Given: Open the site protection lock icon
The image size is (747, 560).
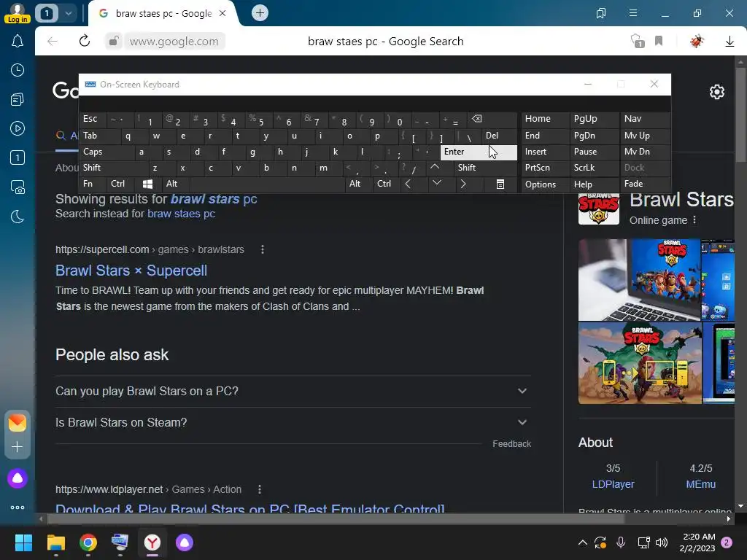Looking at the screenshot, I should pyautogui.click(x=114, y=41).
